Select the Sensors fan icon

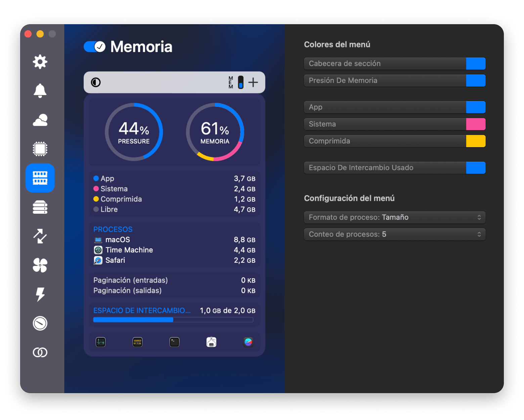(40, 265)
